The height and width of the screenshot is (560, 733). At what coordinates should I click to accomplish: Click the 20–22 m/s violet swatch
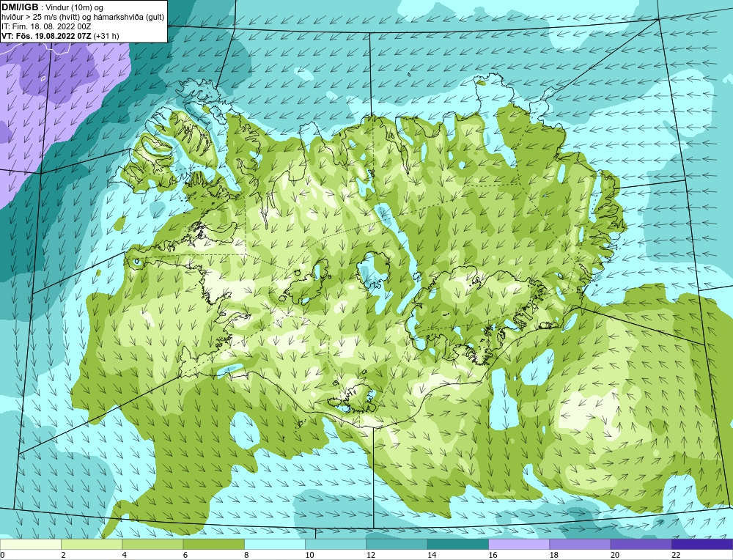click(641, 544)
